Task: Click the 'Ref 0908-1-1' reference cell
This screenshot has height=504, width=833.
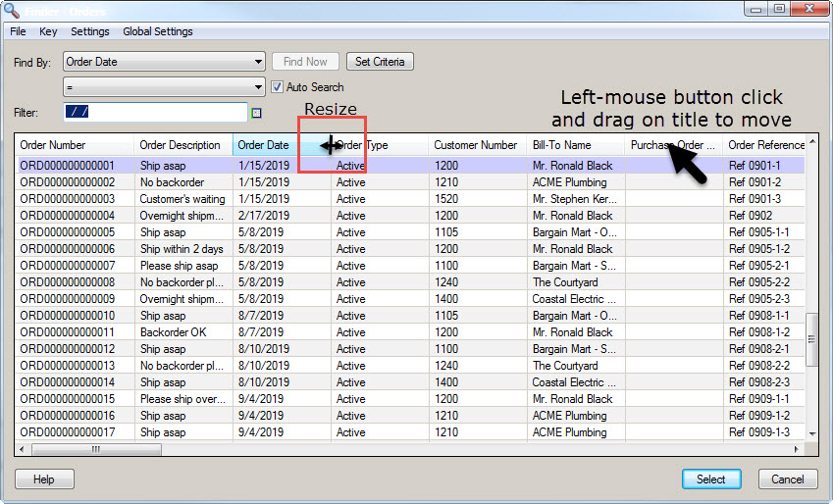Action: pos(764,316)
